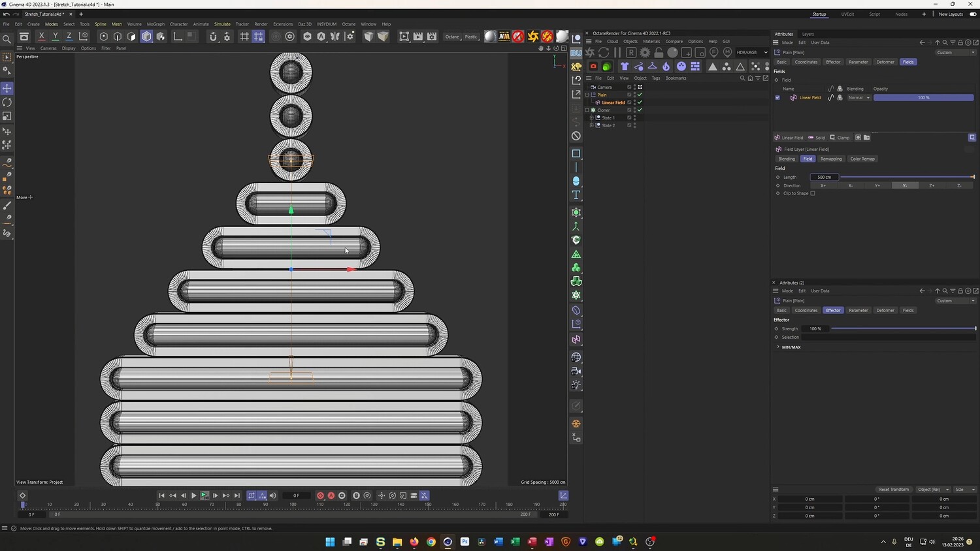This screenshot has width=980, height=551.
Task: Toggle the Y axis lock
Action: pyautogui.click(x=55, y=37)
